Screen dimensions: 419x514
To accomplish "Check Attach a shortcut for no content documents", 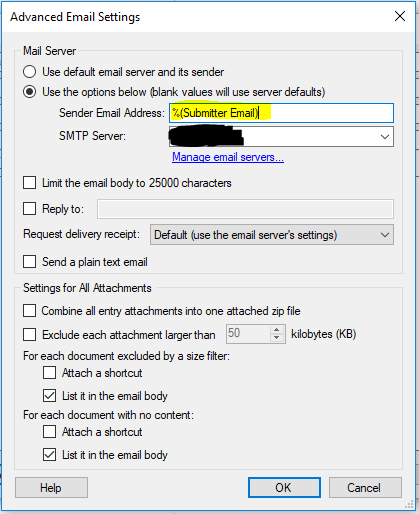I will (x=49, y=432).
